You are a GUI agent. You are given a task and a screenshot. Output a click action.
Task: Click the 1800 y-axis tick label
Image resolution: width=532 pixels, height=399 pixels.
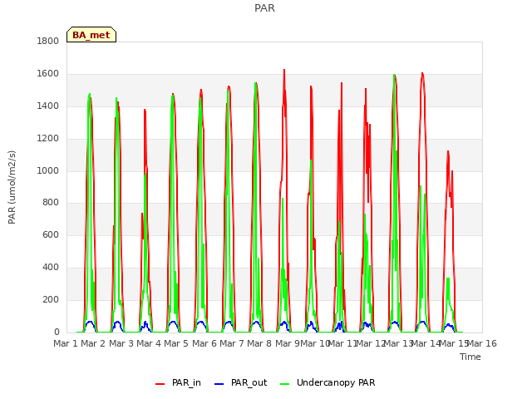pyautogui.click(x=48, y=42)
